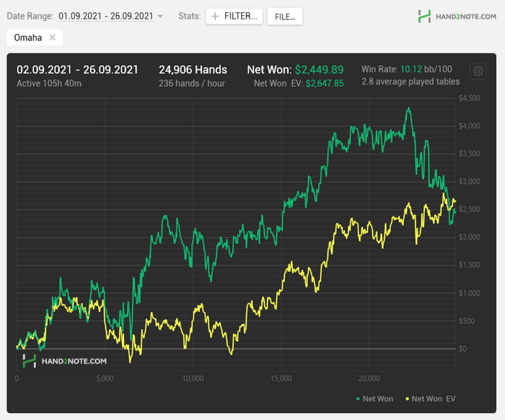Click the yellow Net Won EV legend dot
505x420 pixels.
point(407,399)
